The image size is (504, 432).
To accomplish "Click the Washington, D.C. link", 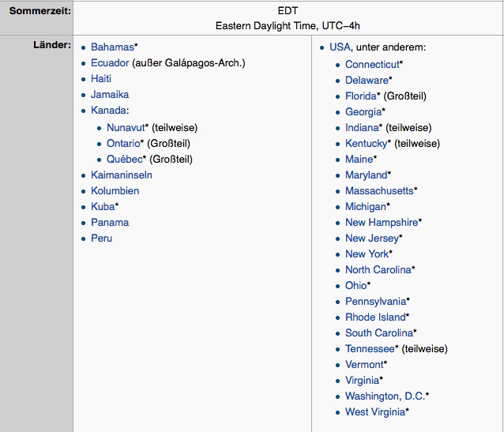I will pos(385,396).
